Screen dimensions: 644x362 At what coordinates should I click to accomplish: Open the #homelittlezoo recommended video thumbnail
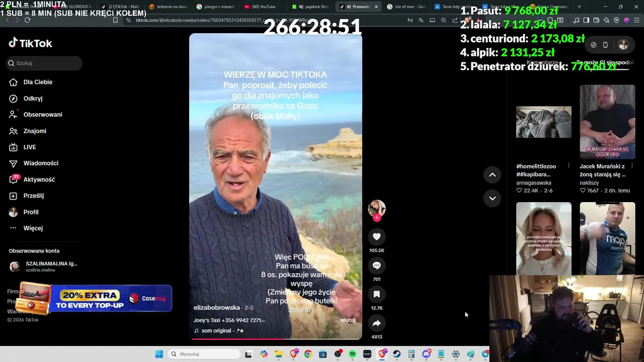click(543, 122)
